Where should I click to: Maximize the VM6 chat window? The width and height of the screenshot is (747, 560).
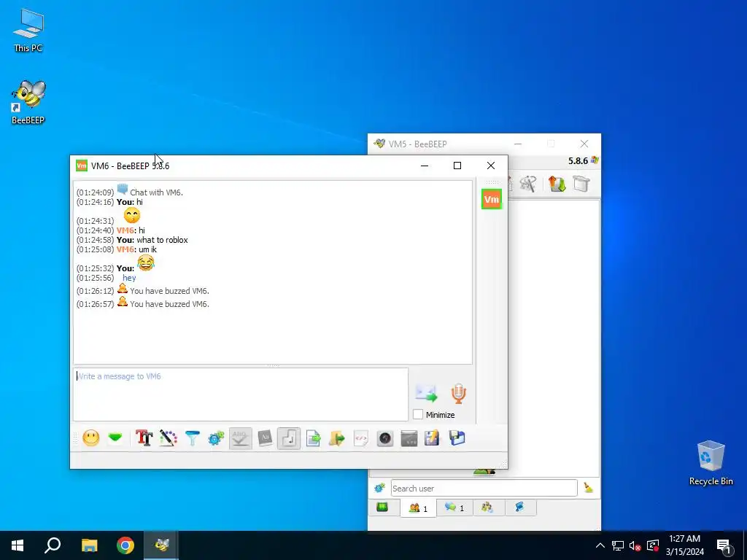[457, 166]
